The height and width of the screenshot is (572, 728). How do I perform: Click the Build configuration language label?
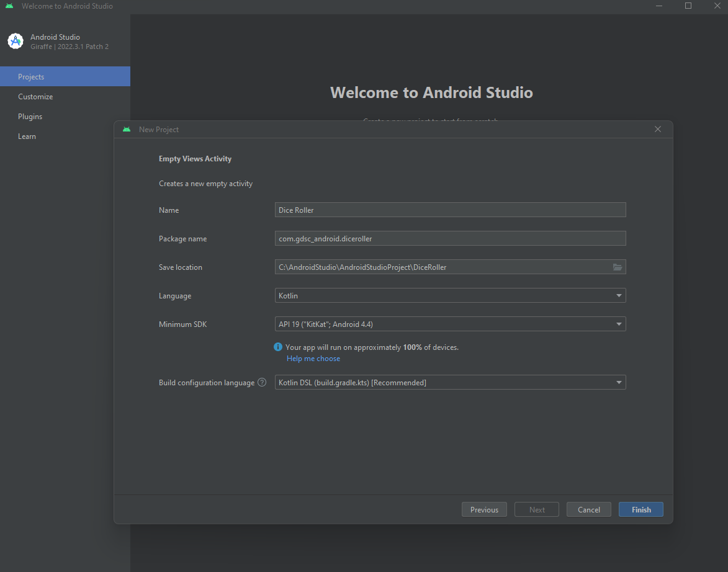click(207, 383)
